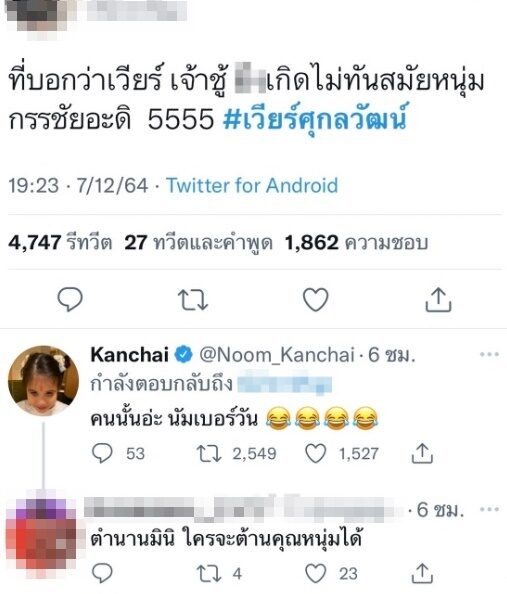Share the main tweet
507x594 pixels.
(x=438, y=299)
